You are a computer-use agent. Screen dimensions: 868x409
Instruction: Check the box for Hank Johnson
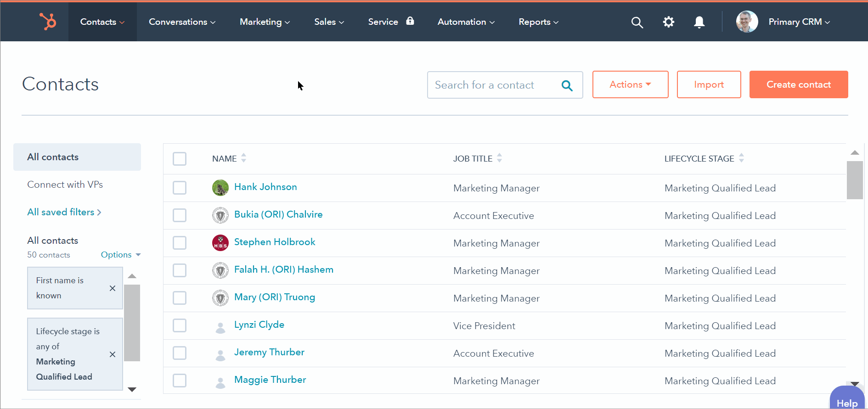(180, 188)
